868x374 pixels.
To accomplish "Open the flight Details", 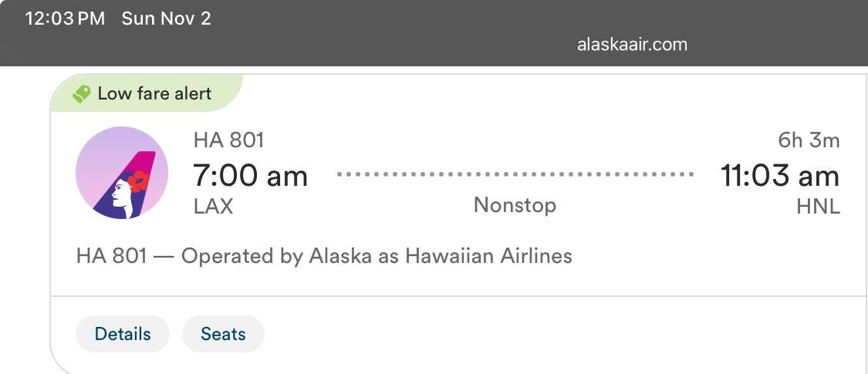I will (x=122, y=334).
